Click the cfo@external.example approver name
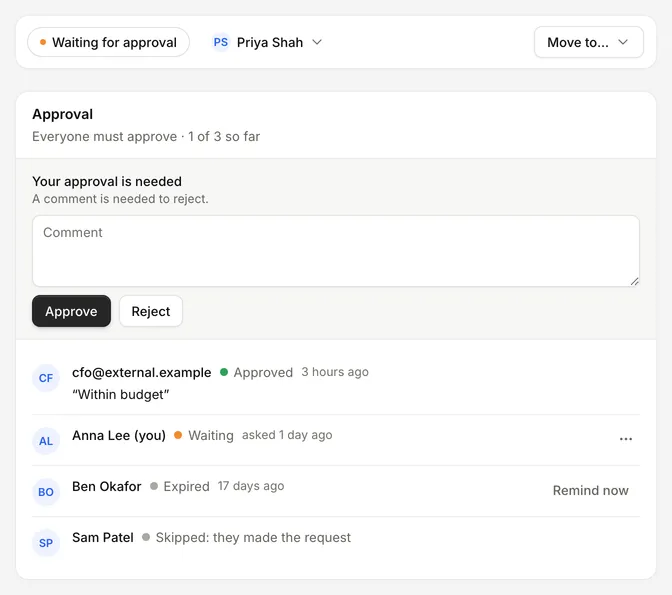The width and height of the screenshot is (672, 595). [141, 373]
